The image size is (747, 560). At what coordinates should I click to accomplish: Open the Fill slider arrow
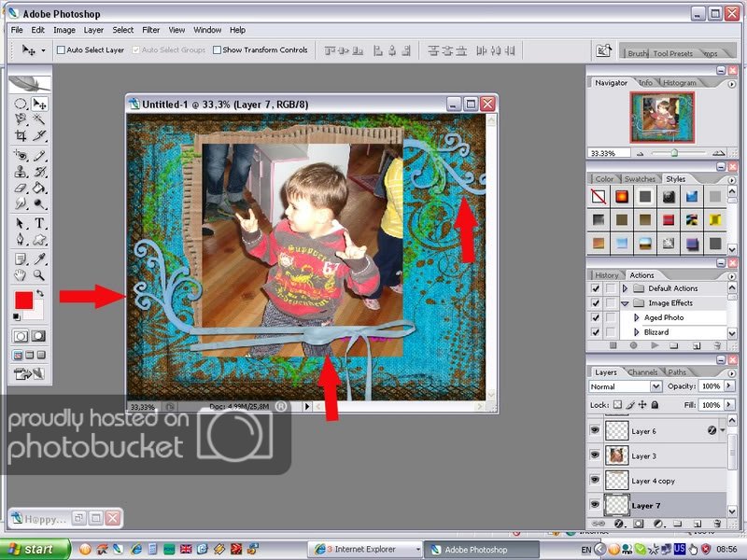[730, 405]
